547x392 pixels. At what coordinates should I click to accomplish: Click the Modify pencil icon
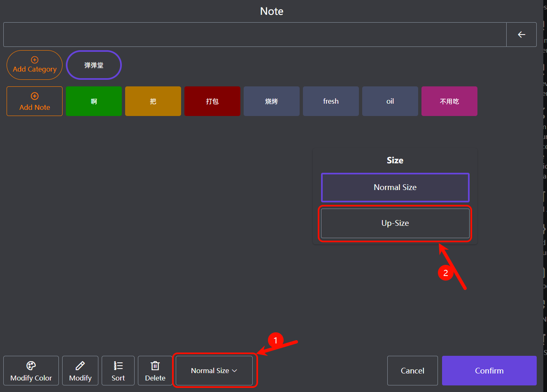(80, 365)
